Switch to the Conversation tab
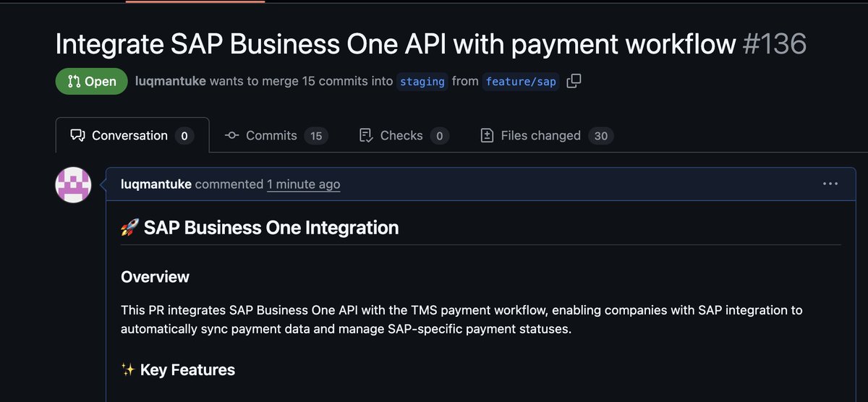 132,135
